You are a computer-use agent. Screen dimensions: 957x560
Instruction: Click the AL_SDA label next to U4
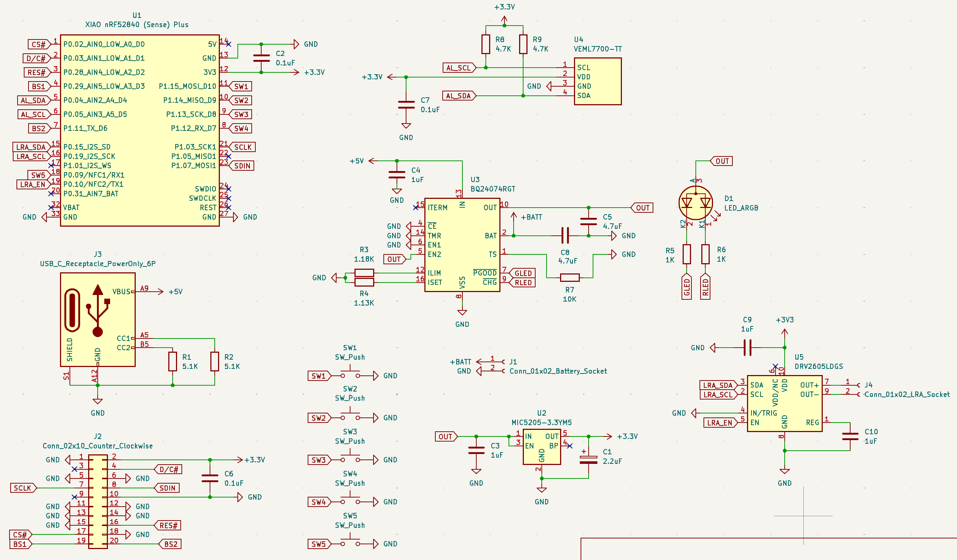point(459,96)
